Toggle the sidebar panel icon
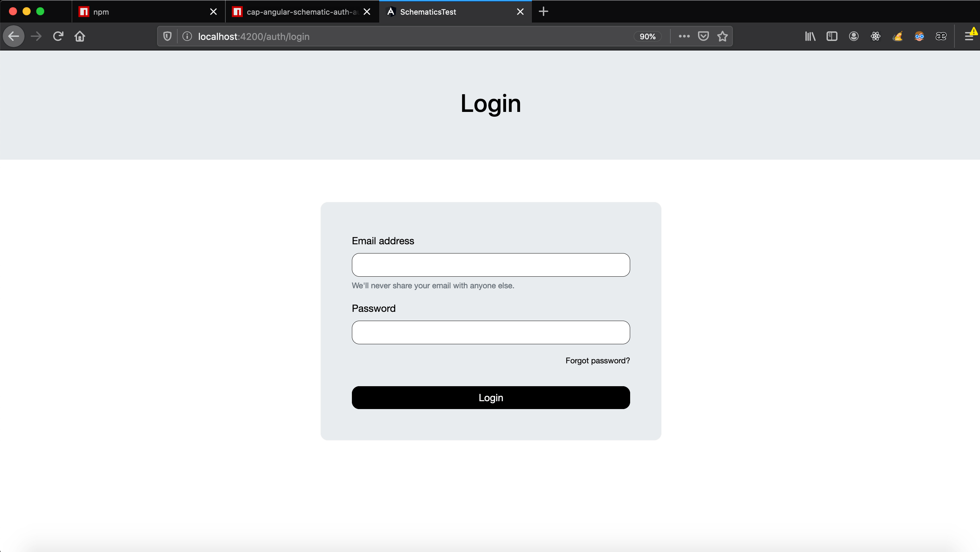980x552 pixels. 832,37
